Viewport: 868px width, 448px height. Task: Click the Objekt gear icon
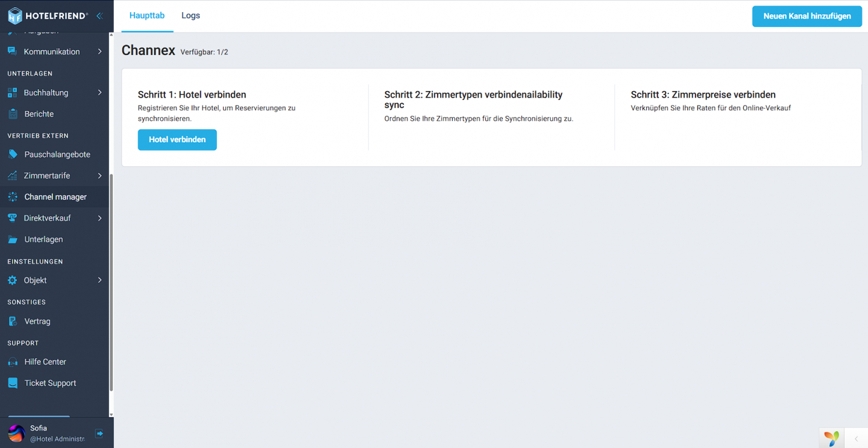(12, 280)
